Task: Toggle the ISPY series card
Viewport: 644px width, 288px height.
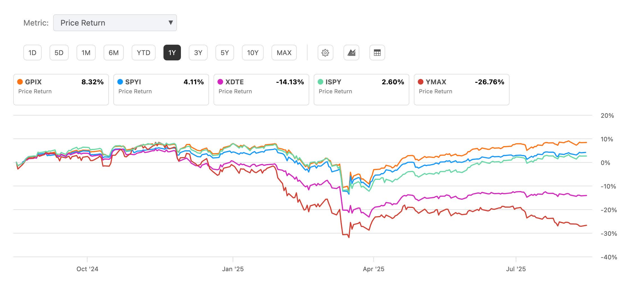Action: (x=362, y=90)
